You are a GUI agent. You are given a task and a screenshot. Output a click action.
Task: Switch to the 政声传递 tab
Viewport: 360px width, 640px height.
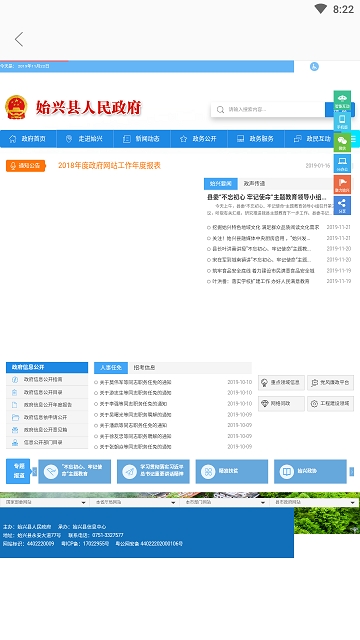click(x=254, y=184)
